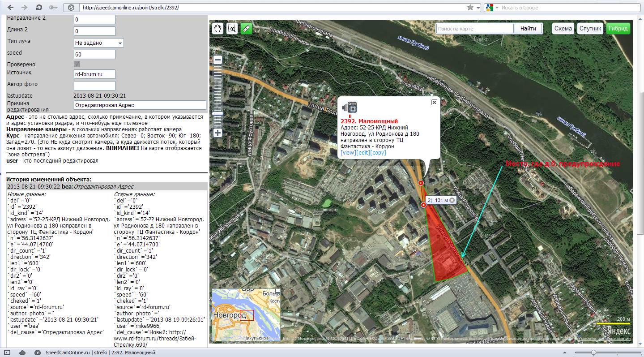Open the [edit] link in balloon
This screenshot has height=357, width=644.
coord(363,153)
